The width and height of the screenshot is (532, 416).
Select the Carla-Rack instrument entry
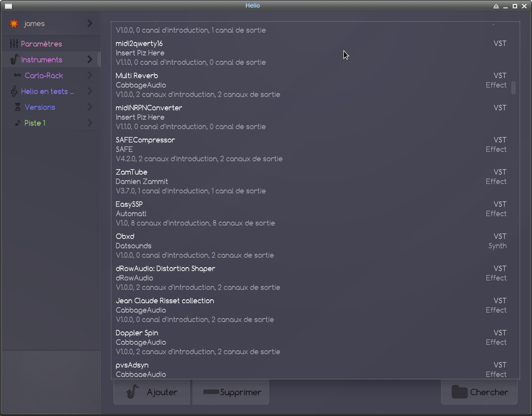click(x=51, y=75)
